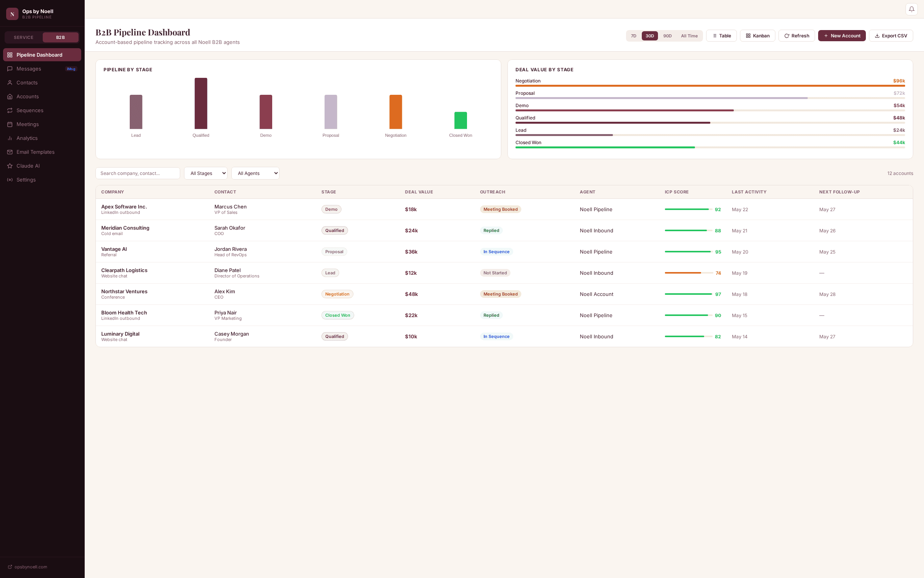Open the All Agents dropdown
Viewport: 924px width, 578px height.
point(255,173)
